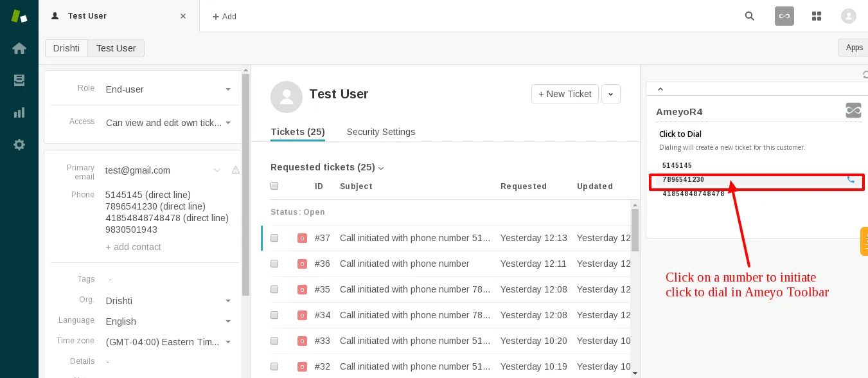Select the checkbox for ticket #36
The width and height of the screenshot is (868, 378).
pyautogui.click(x=274, y=264)
